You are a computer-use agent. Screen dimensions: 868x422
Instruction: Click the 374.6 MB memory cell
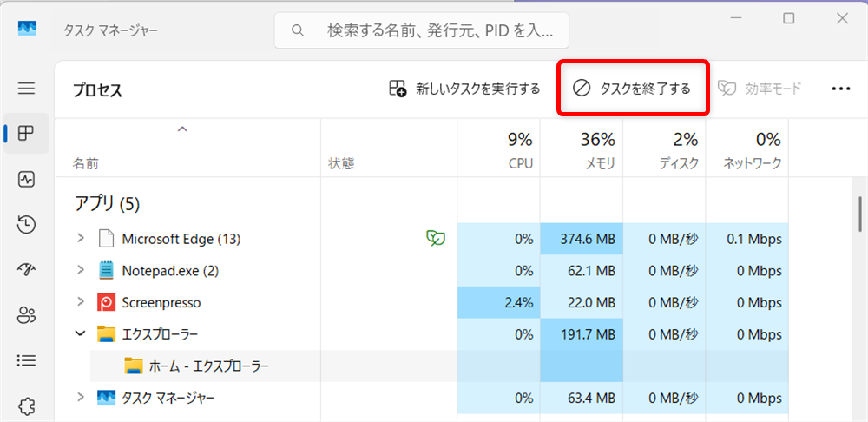(x=582, y=240)
